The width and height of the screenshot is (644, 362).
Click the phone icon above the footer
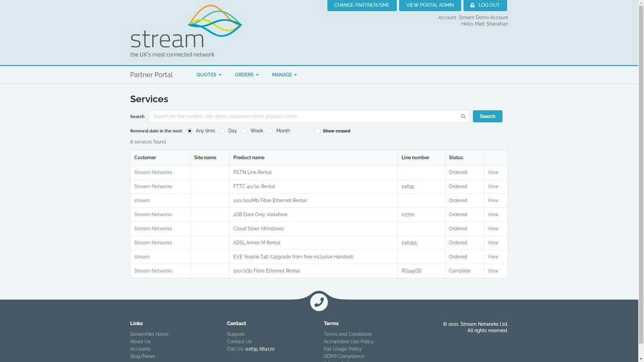click(319, 302)
